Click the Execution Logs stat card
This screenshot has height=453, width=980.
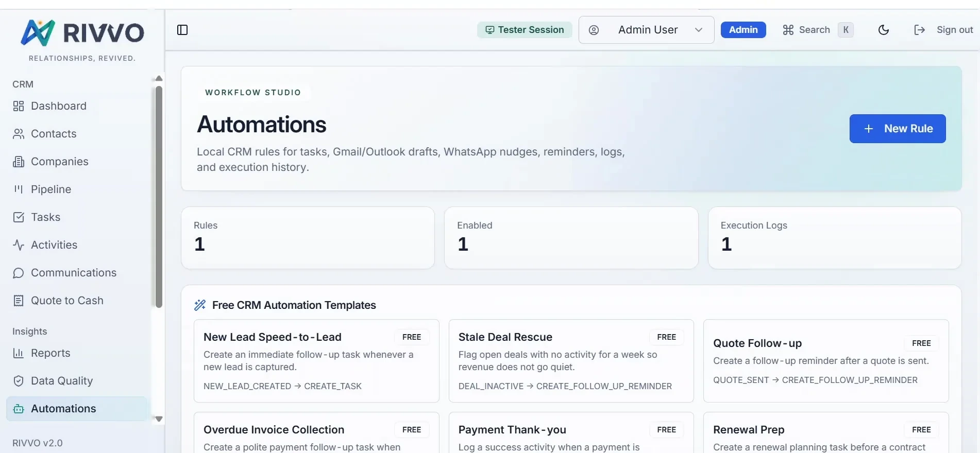835,238
